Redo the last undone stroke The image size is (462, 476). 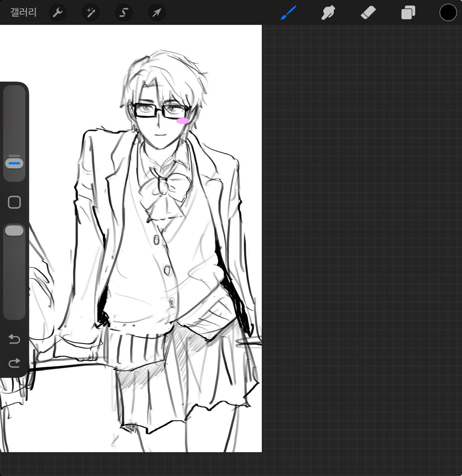(14, 363)
